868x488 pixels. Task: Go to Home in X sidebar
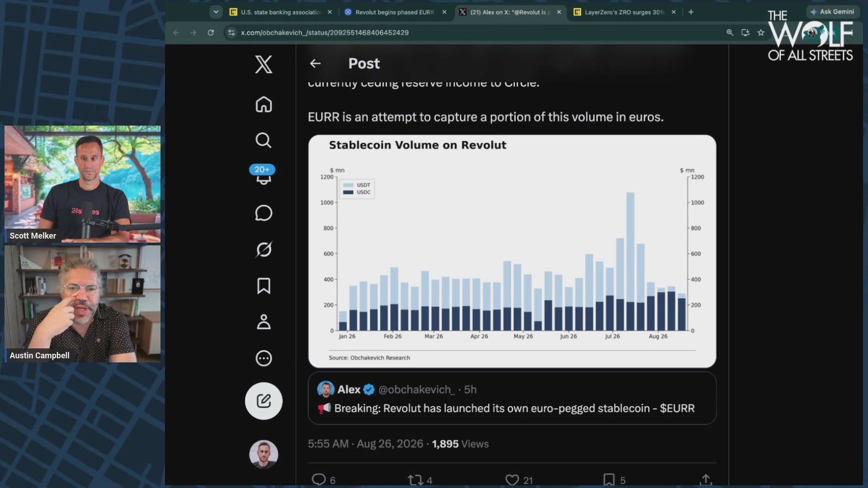coord(264,104)
